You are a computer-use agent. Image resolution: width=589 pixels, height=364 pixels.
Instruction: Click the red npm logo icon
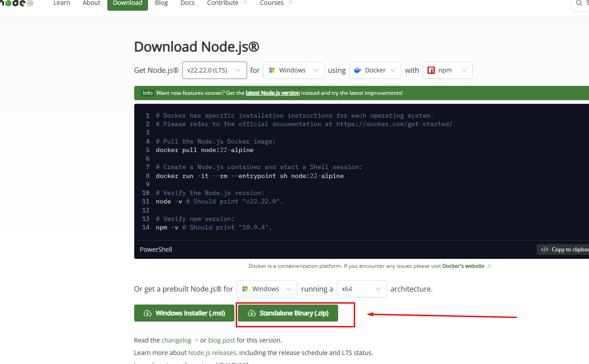coord(431,70)
